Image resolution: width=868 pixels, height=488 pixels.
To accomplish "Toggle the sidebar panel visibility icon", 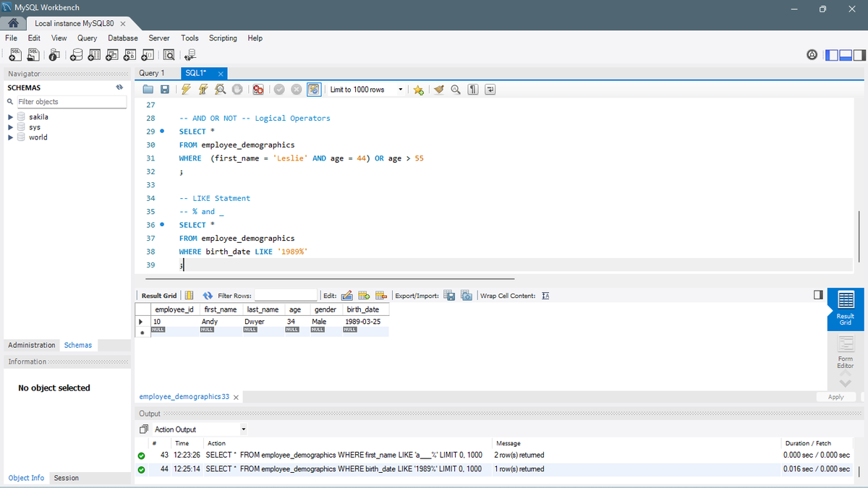I will pos(832,54).
